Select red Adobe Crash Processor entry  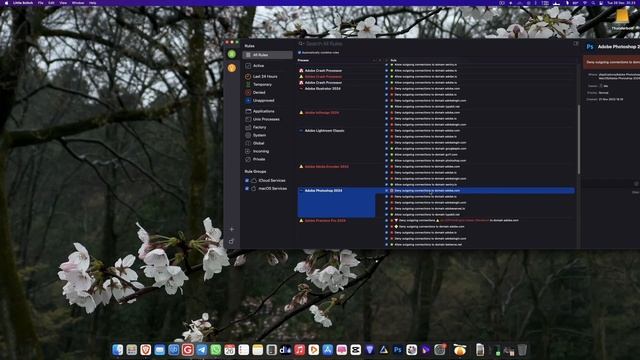point(323,76)
